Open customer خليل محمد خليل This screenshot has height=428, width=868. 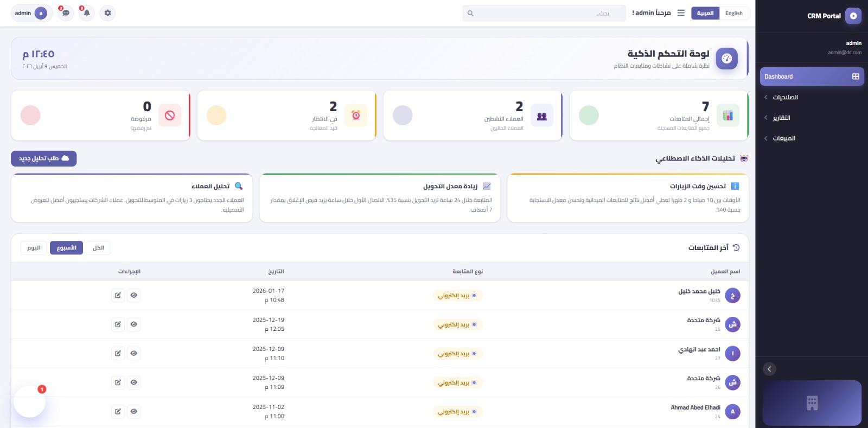pos(699,291)
